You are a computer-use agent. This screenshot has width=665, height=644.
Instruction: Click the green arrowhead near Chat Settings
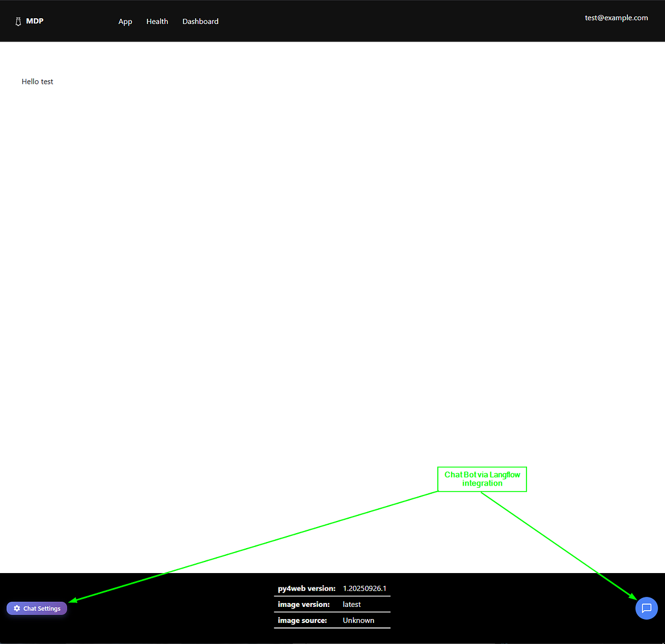[73, 600]
